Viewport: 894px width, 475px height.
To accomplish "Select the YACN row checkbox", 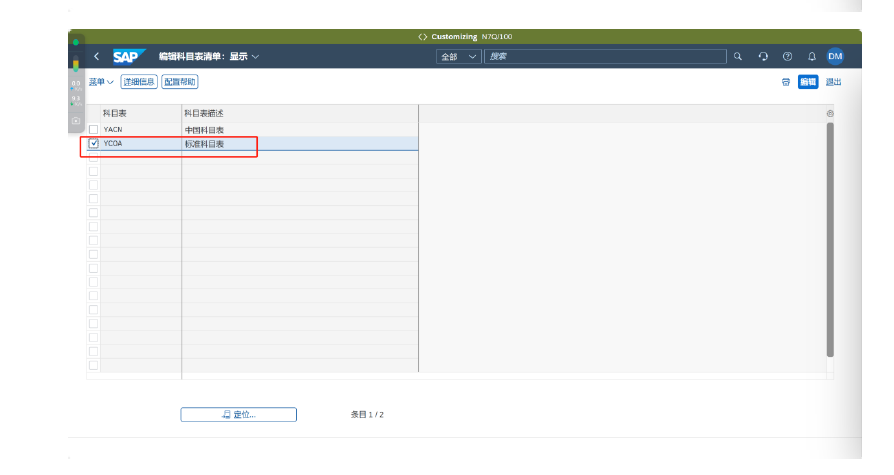I will (x=94, y=130).
